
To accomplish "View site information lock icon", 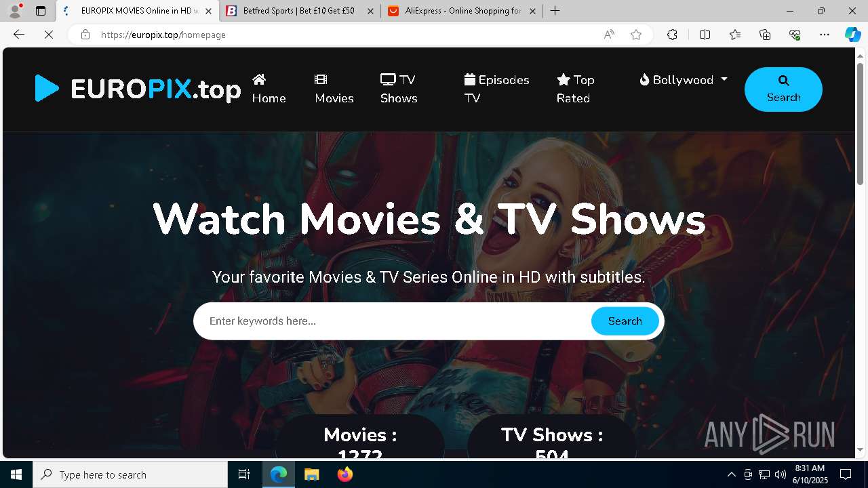I will tap(85, 35).
